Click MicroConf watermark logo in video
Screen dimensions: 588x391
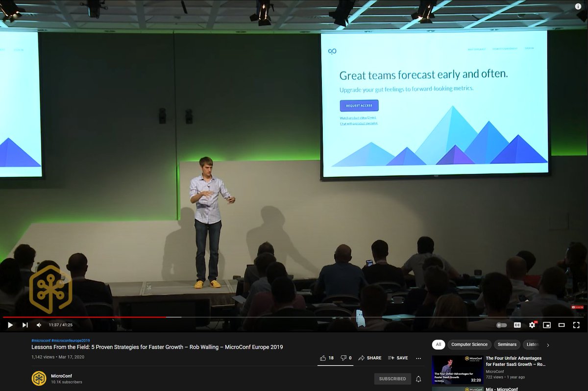tap(50, 289)
